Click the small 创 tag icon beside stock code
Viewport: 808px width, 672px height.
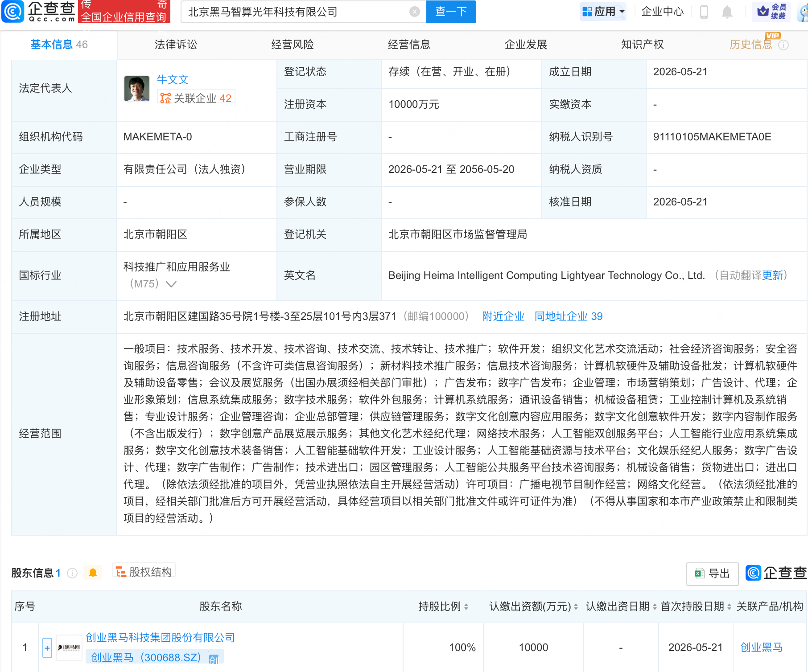tap(214, 659)
